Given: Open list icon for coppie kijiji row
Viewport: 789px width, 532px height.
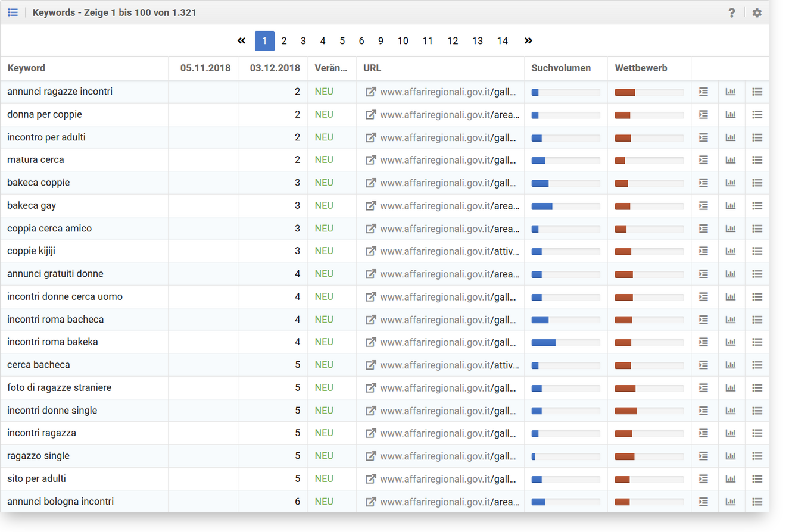Looking at the screenshot, I should coord(757,251).
